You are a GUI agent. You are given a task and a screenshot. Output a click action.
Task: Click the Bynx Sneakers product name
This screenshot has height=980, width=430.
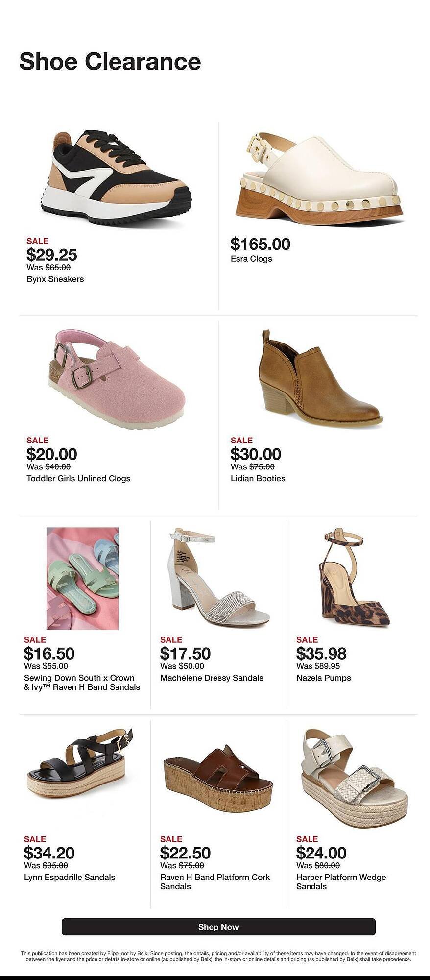click(55, 279)
